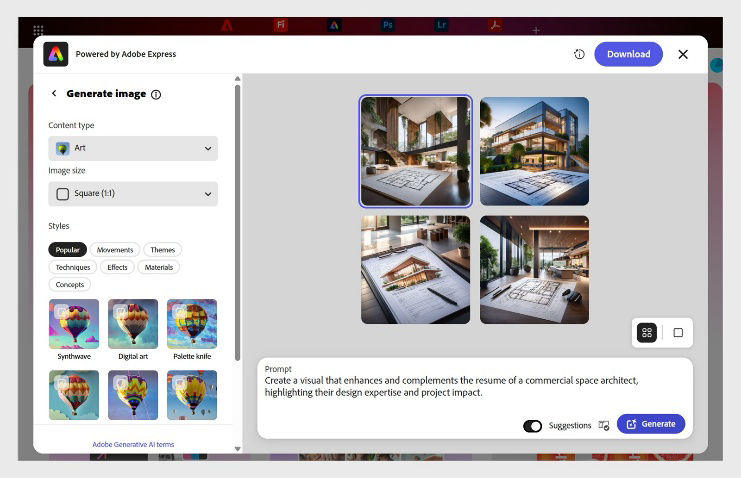The width and height of the screenshot is (741, 478).
Task: Select the house-on-clipboard blueprint image
Action: pyautogui.click(x=415, y=270)
